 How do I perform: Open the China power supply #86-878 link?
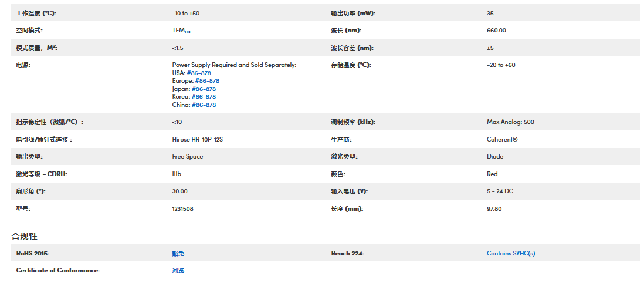tap(204, 105)
